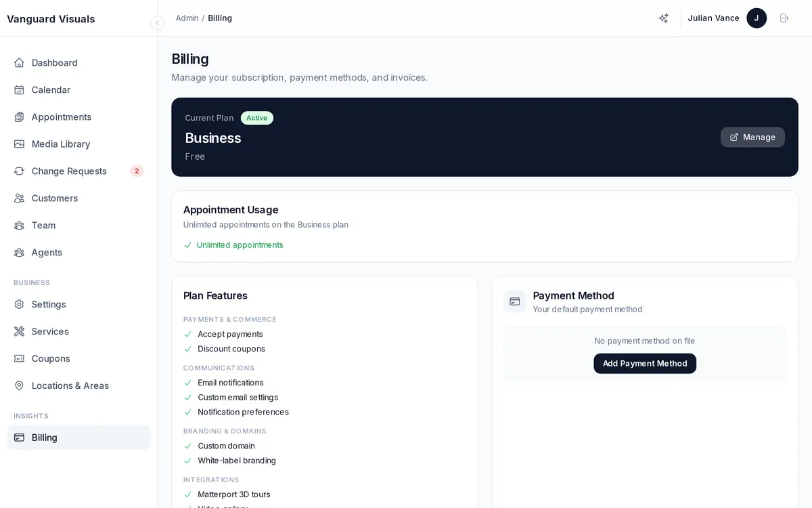This screenshot has width=812, height=508.
Task: Click the Active plan status badge
Action: point(256,117)
